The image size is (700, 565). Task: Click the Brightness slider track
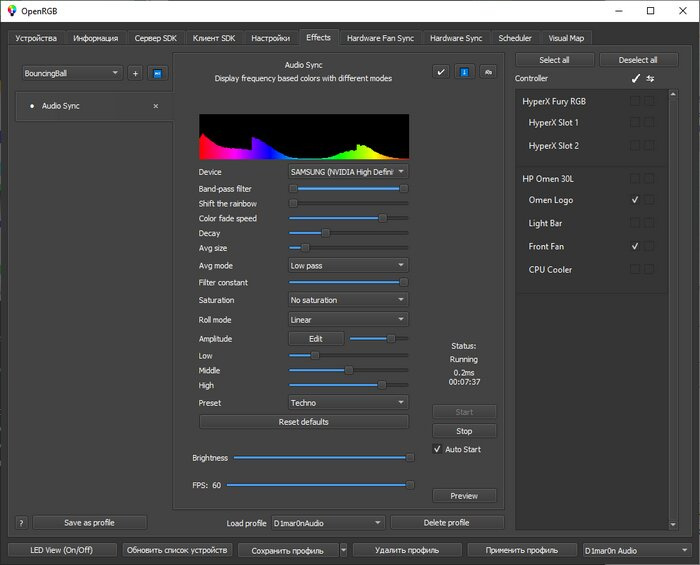coord(320,458)
